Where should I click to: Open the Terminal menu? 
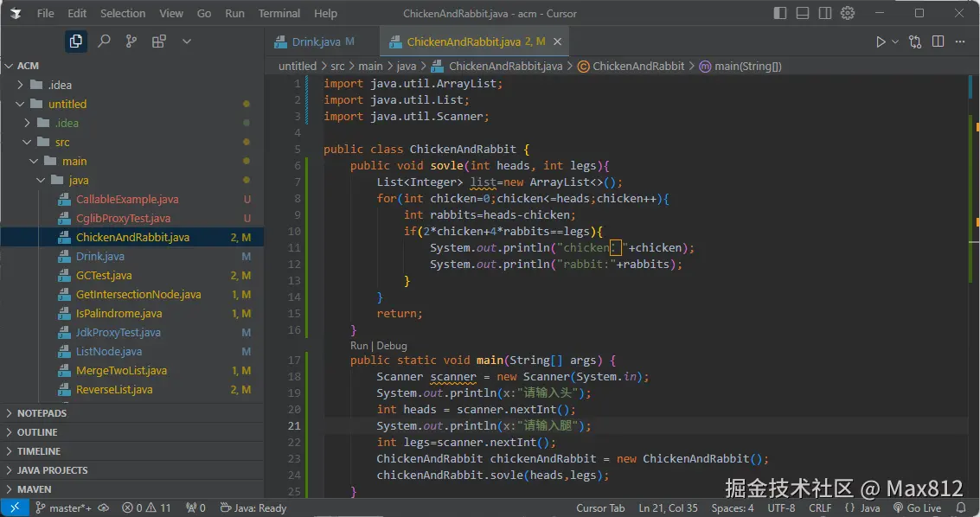[x=279, y=13]
